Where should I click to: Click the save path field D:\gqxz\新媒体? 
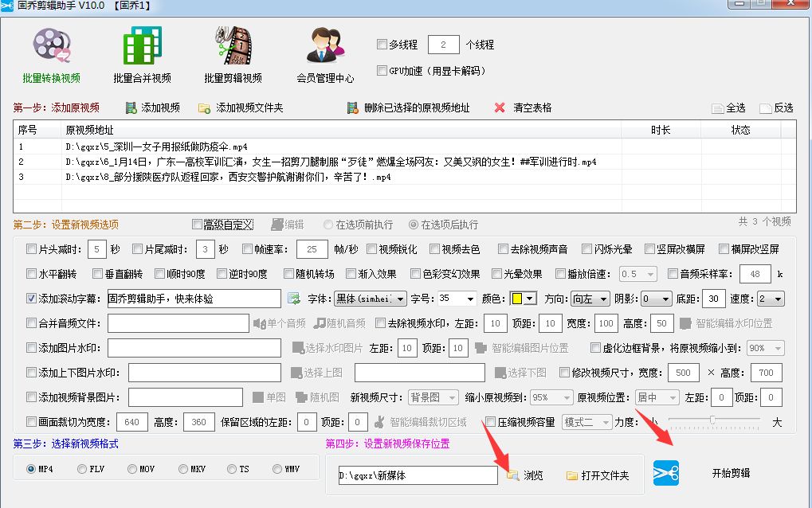tap(418, 475)
